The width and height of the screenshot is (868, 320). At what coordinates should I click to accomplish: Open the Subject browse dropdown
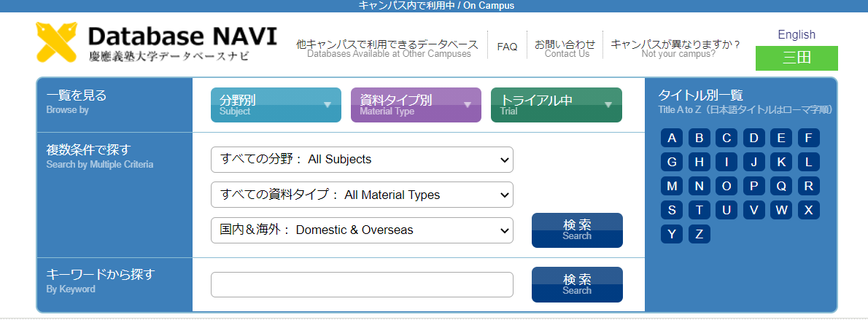[276, 105]
